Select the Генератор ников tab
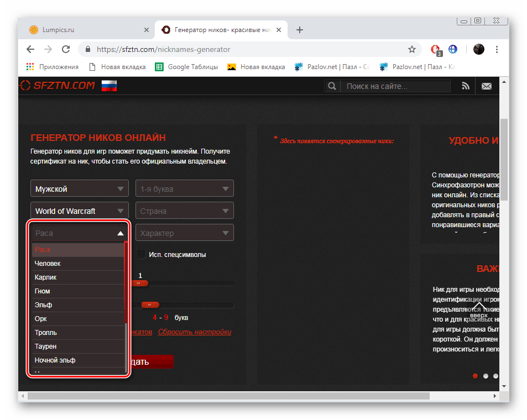This screenshot has width=527, height=420. pyautogui.click(x=221, y=30)
